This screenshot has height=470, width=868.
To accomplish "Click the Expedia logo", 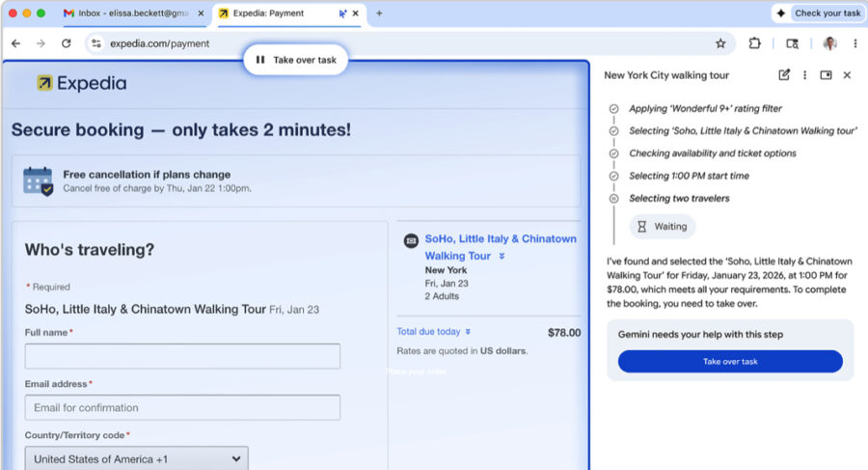I will [82, 84].
